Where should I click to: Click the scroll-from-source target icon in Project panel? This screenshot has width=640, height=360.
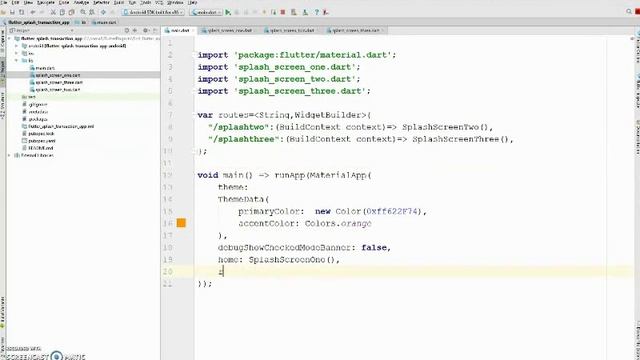coord(127,30)
